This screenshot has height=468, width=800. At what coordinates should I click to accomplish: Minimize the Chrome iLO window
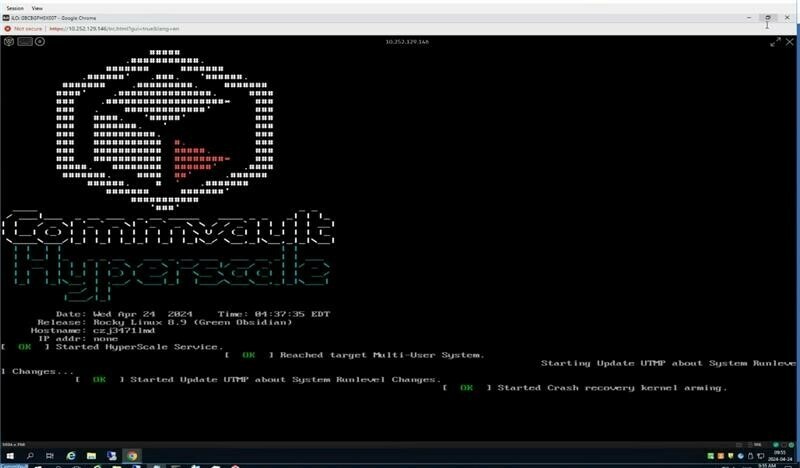pyautogui.click(x=748, y=17)
